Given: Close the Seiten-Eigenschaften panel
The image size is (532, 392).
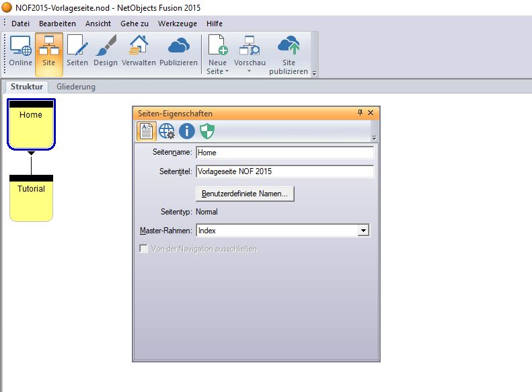Looking at the screenshot, I should (x=371, y=112).
